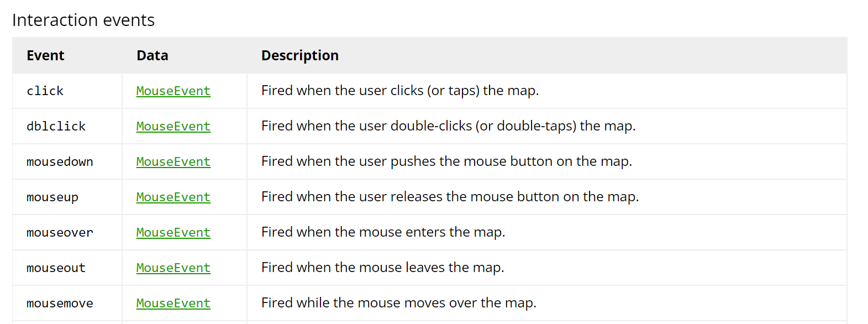The image size is (868, 324).
Task: Select the "dblclick" event name cell
Action: 56,126
